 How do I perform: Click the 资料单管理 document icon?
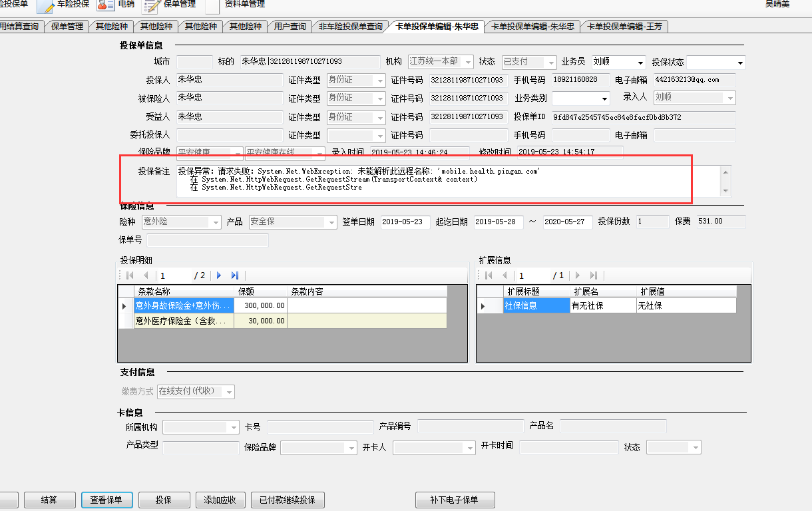point(212,5)
